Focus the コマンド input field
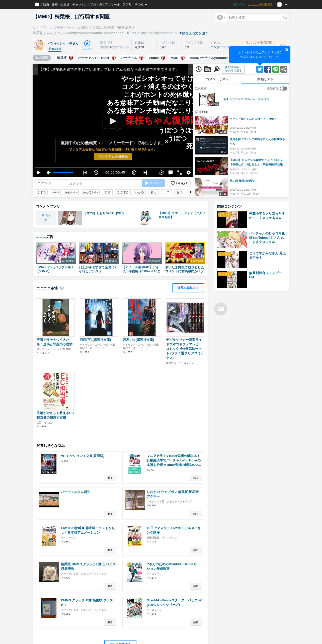 [x=51, y=183]
